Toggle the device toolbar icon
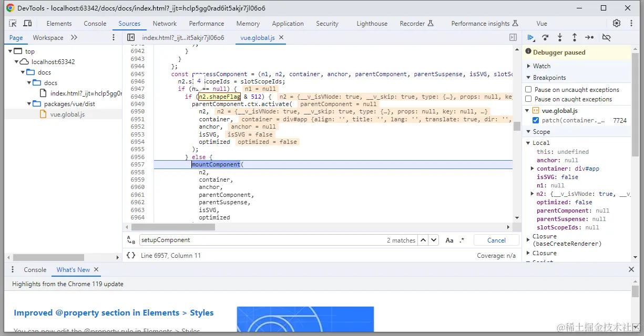The height and width of the screenshot is (336, 644). click(x=27, y=24)
